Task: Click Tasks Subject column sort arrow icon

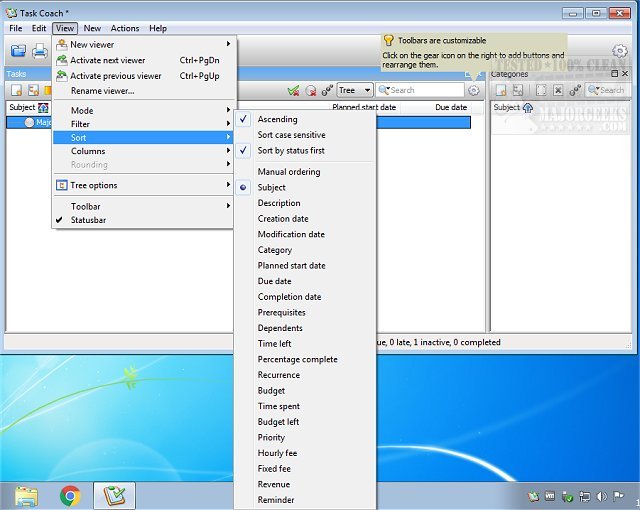Action: pos(43,108)
